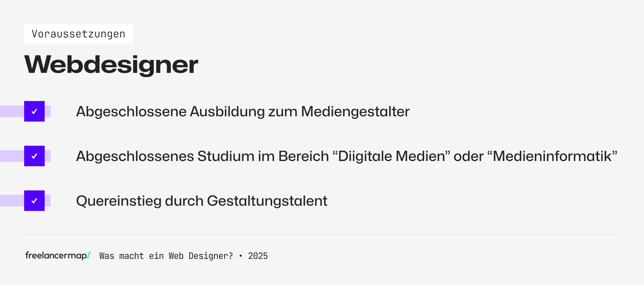Select the "Abgeschlossene Ausbildung zum Mediengestalter" item
The height and width of the screenshot is (285, 644).
tap(243, 112)
